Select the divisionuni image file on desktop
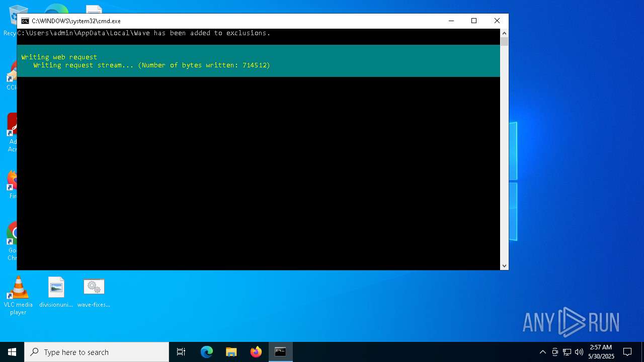644x362 pixels. coord(56,293)
